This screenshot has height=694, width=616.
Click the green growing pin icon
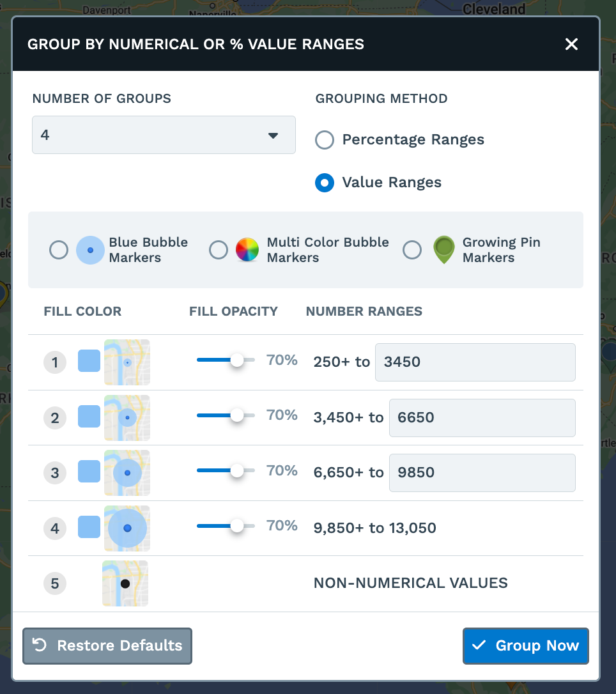tap(444, 250)
